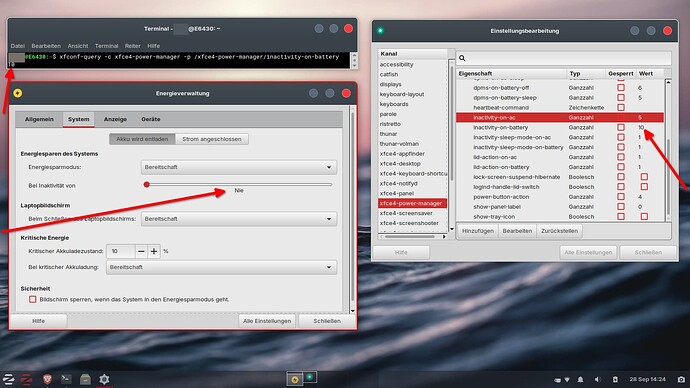
Task: Toggle Gesperrt checkbox for show-panel-label
Action: tap(621, 207)
